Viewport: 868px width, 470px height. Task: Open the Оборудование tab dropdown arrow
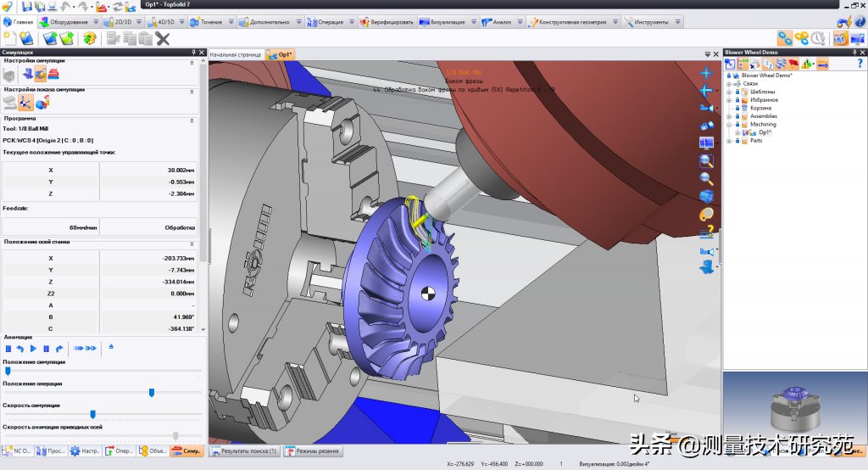coord(96,22)
